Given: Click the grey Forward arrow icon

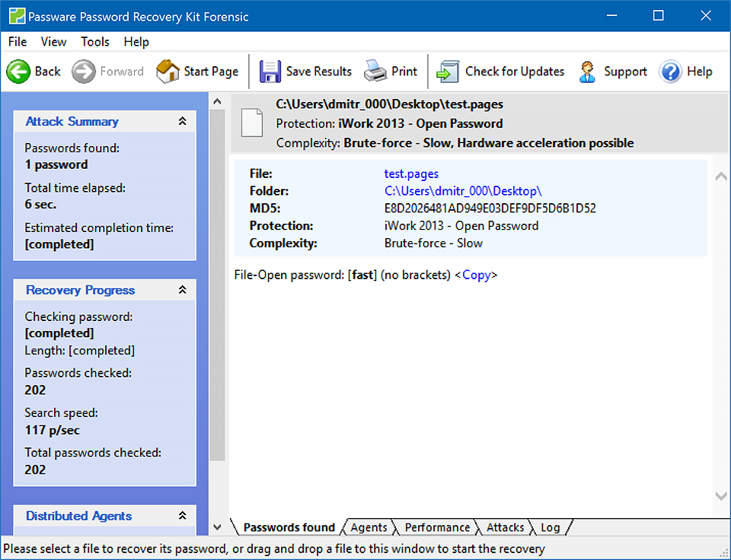Looking at the screenshot, I should point(84,72).
